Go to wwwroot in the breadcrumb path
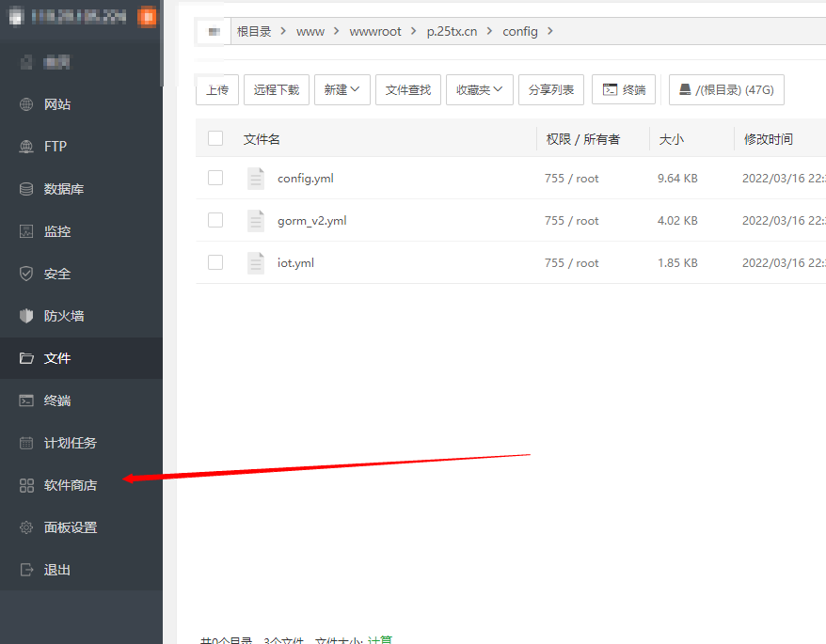Viewport: 826px width, 644px height. 375,32
